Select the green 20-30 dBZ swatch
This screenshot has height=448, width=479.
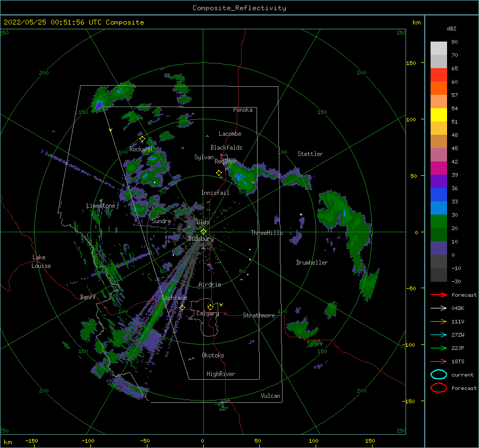pos(439,221)
